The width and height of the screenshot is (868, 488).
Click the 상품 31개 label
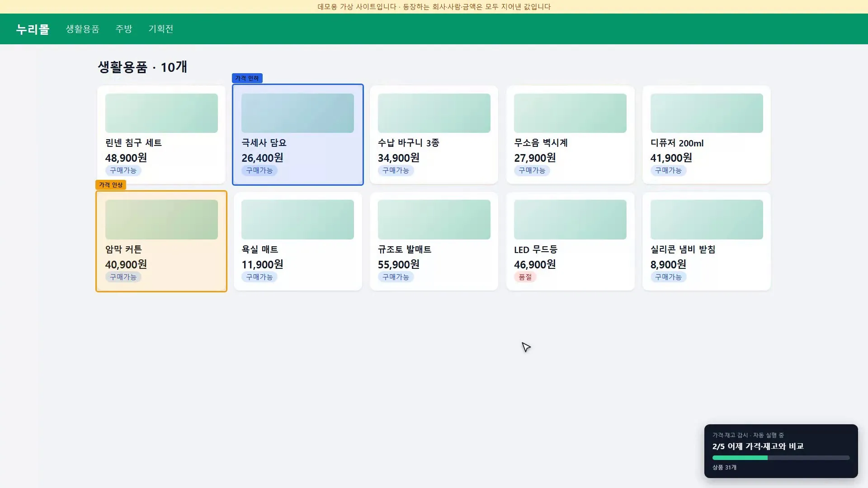[724, 467]
